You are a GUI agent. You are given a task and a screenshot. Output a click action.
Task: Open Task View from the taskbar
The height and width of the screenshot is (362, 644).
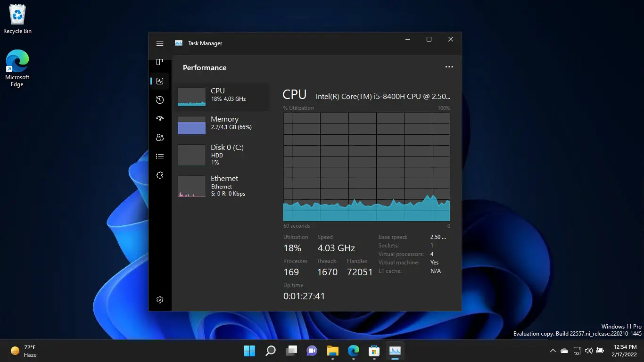(291, 351)
